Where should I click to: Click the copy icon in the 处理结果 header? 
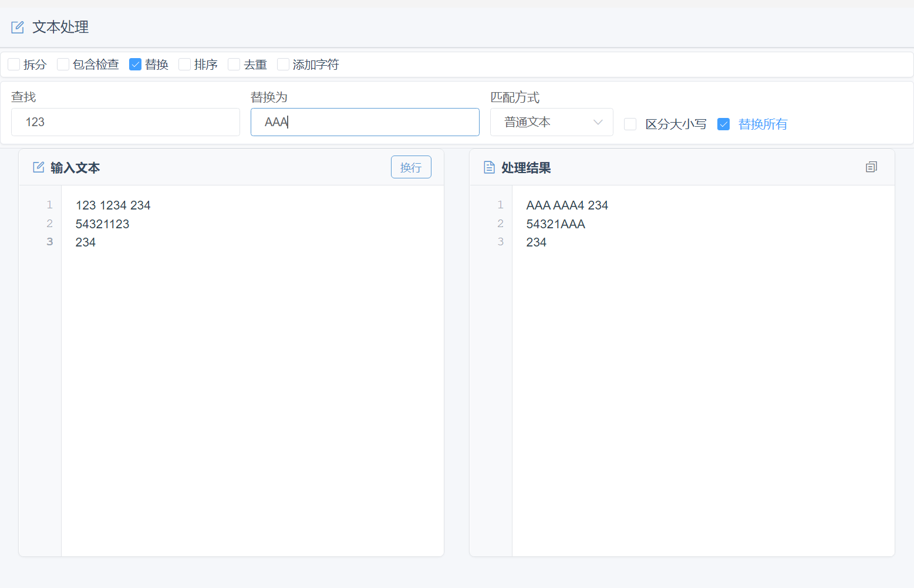tap(871, 167)
